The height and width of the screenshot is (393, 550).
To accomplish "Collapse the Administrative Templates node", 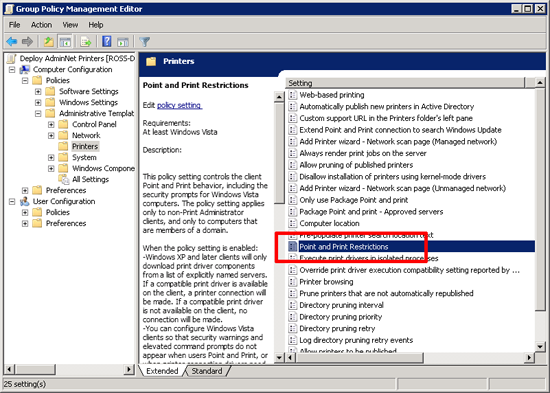I will [38, 114].
